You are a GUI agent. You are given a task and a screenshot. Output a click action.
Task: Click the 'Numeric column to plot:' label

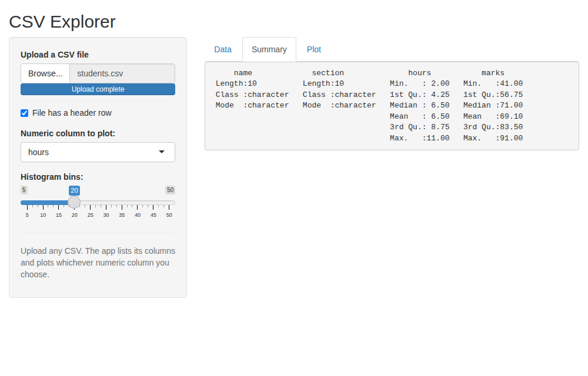point(68,133)
